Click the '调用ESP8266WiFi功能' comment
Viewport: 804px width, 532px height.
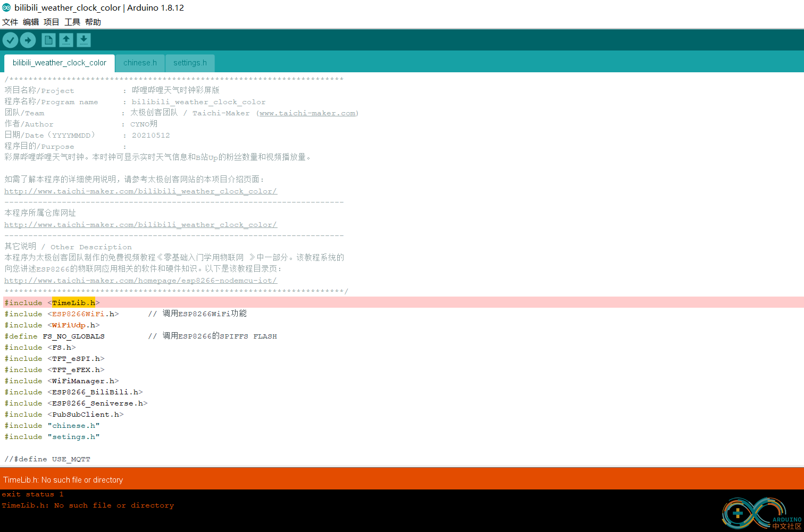pyautogui.click(x=205, y=314)
